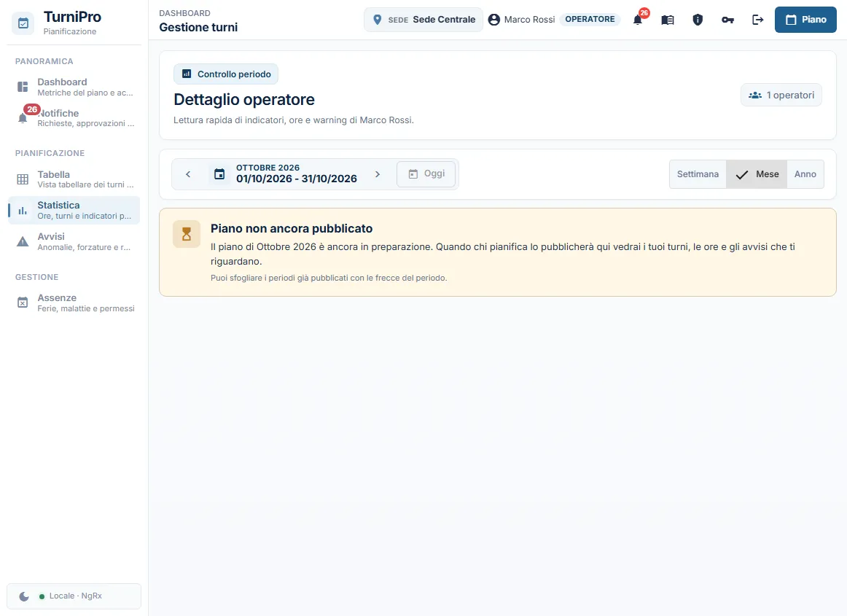
Task: Click the TurniPro logo icon
Action: [23, 23]
